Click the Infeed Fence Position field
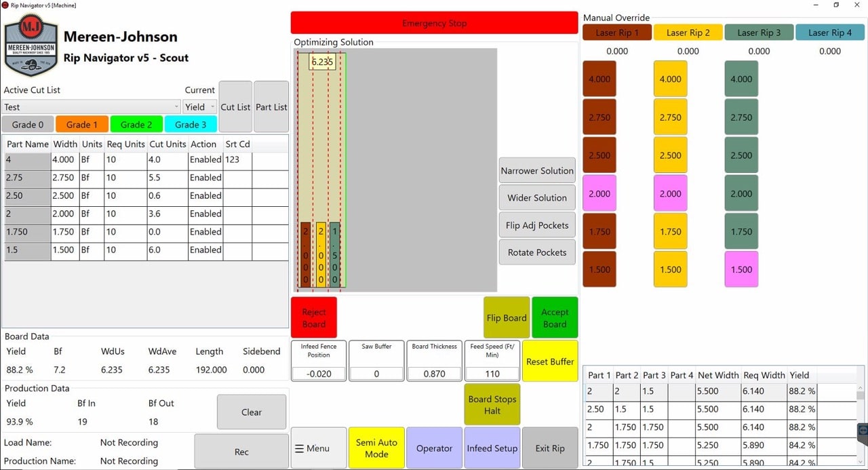This screenshot has width=868, height=470. tap(319, 374)
